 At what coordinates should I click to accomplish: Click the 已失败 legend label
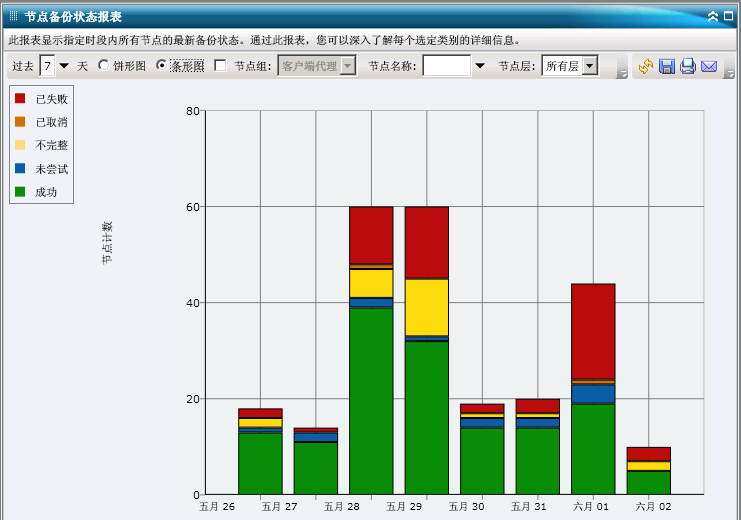52,99
